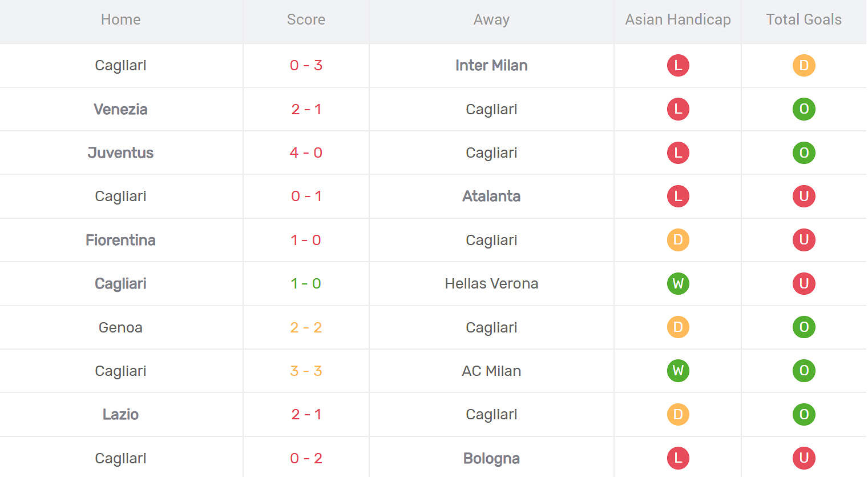Click the orange D total goals badge for Inter Milan match
Viewport: 868px width, 477px height.
[x=804, y=66]
